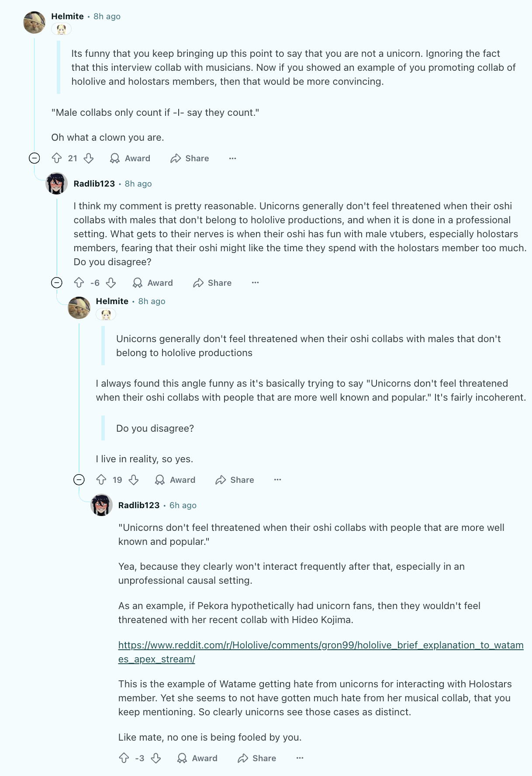Viewport: 532px width, 776px height.
Task: Open more options on the 21-point comment
Action: point(233,158)
